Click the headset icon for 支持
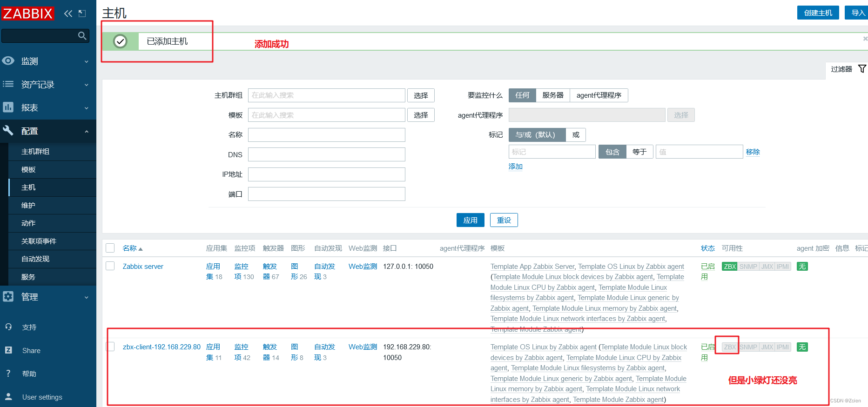Screen dimensions: 868x407 (8, 327)
